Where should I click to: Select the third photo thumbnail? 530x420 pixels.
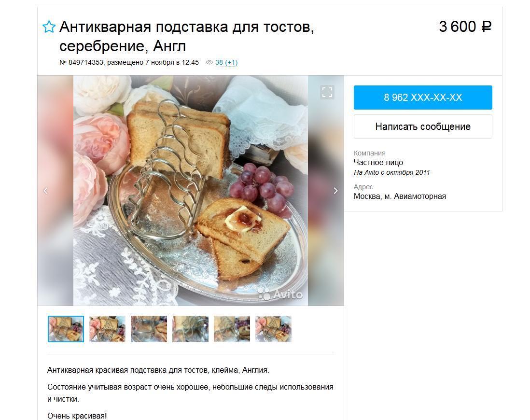pos(149,329)
